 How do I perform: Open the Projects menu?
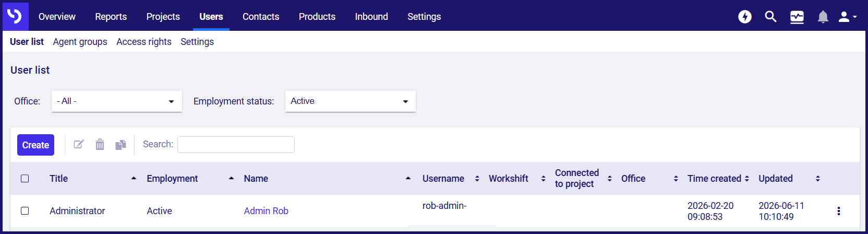pos(163,17)
